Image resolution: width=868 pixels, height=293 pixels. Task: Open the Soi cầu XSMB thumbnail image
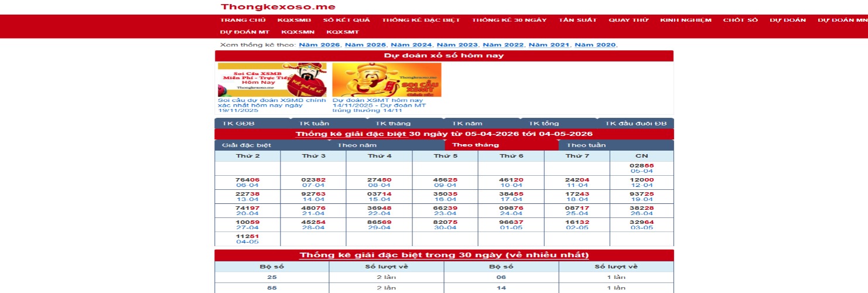click(272, 80)
